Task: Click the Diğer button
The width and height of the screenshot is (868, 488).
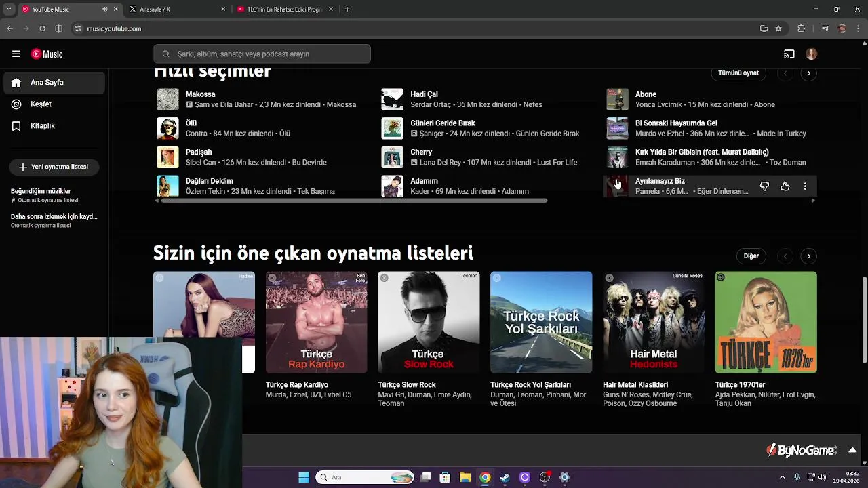Action: (x=751, y=256)
